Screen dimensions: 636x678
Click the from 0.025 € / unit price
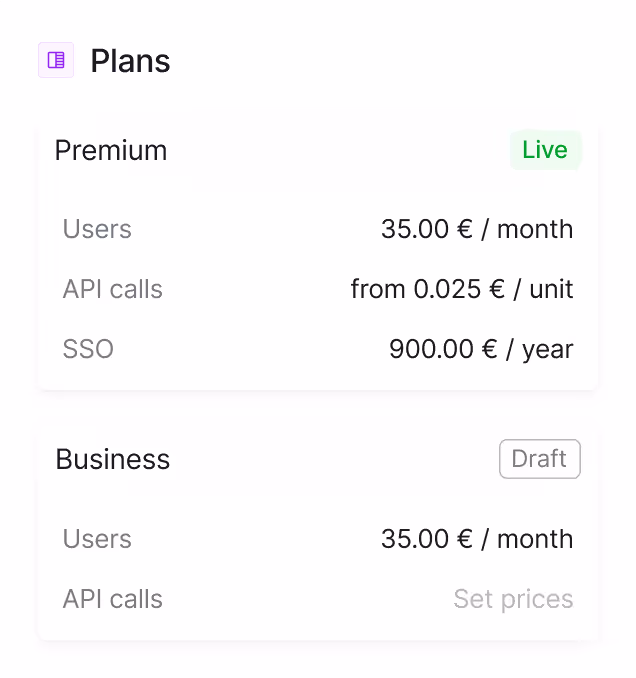click(462, 289)
